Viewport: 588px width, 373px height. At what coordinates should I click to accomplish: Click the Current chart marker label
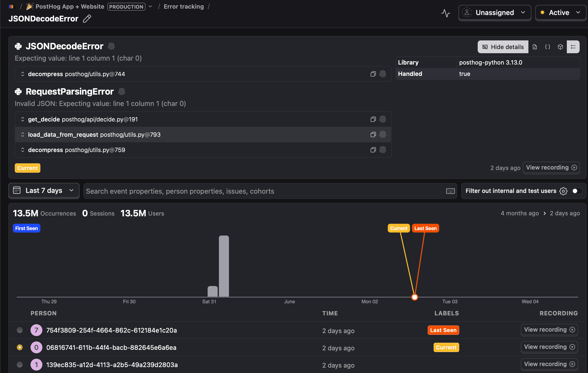(x=399, y=228)
